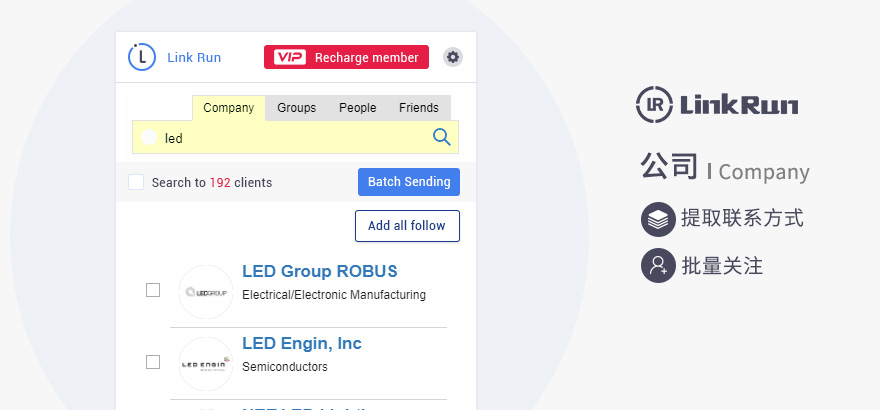Open the LED Group ROBUS company link
880x410 pixels.
(319, 271)
